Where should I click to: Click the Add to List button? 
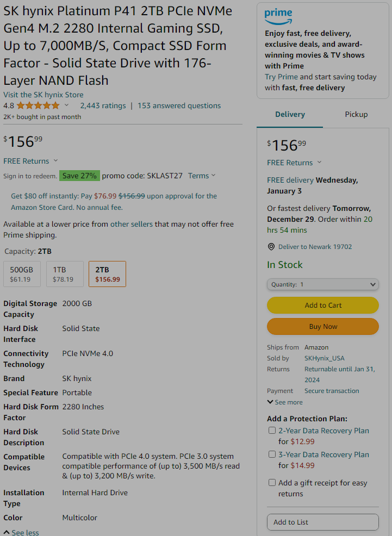click(322, 522)
